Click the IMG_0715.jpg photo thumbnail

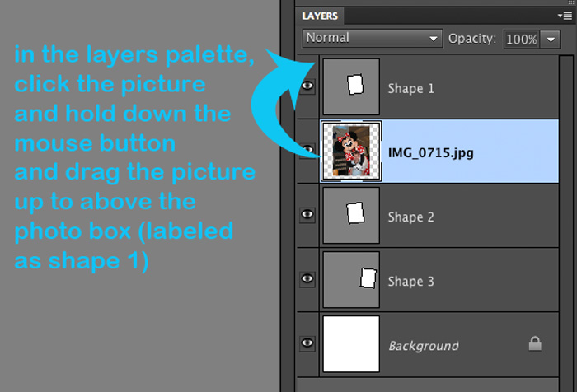tap(351, 152)
